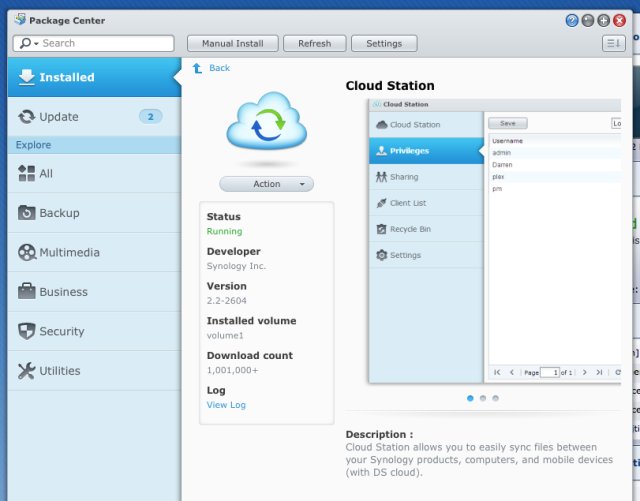640x501 pixels.
Task: Click the 1,001,000+ download count
Action: point(232,370)
